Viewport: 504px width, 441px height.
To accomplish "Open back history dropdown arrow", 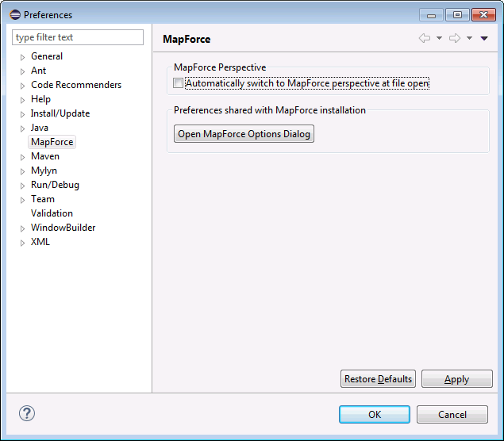I will click(x=439, y=38).
